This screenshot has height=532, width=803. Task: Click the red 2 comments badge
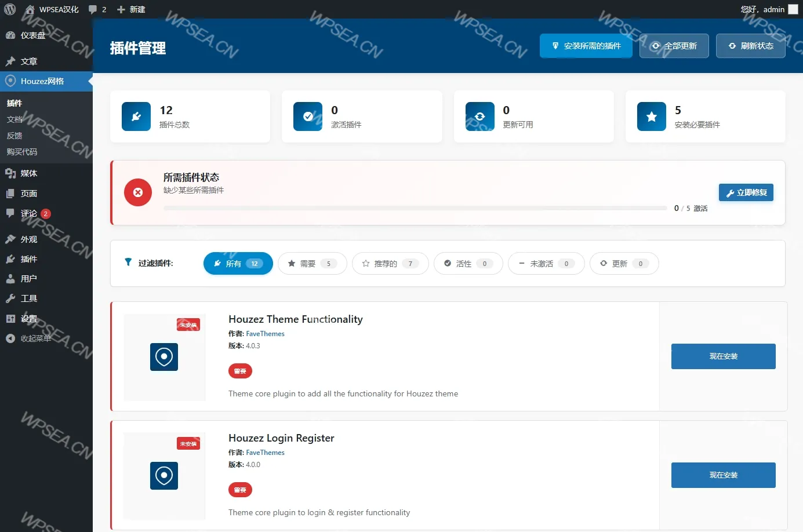[x=46, y=214]
